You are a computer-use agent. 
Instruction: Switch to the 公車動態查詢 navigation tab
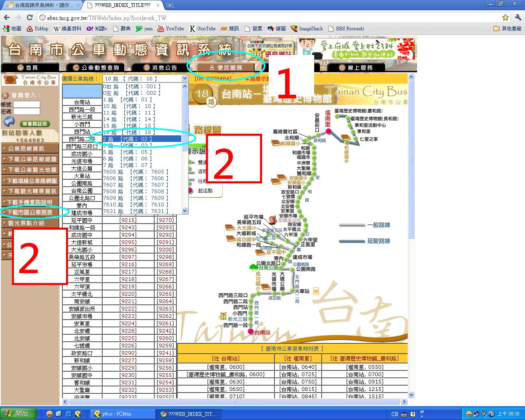pyautogui.click(x=96, y=68)
